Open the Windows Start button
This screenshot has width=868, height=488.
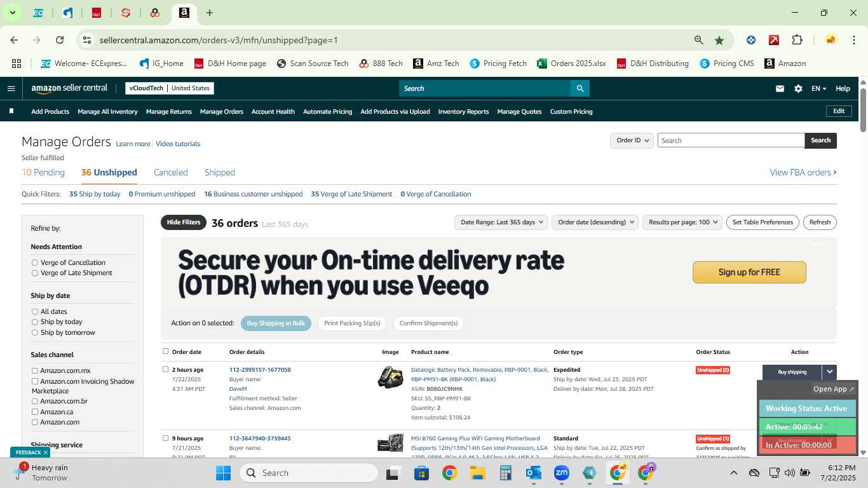[223, 473]
